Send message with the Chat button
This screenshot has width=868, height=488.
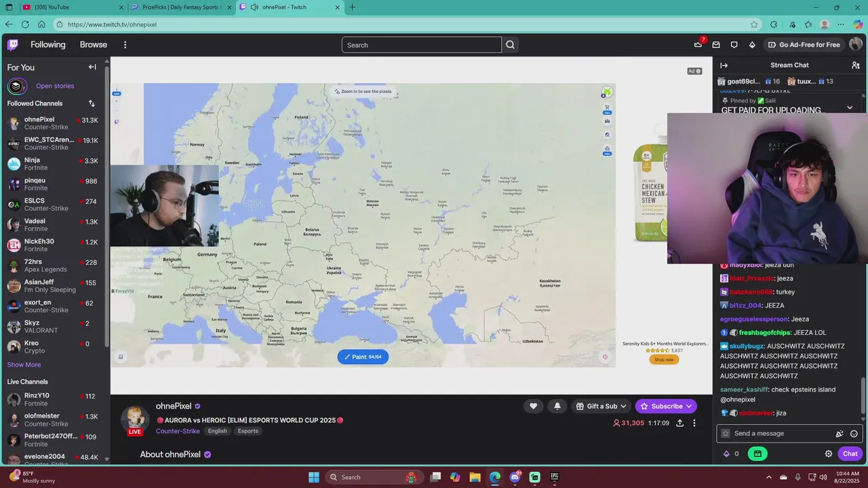click(850, 454)
